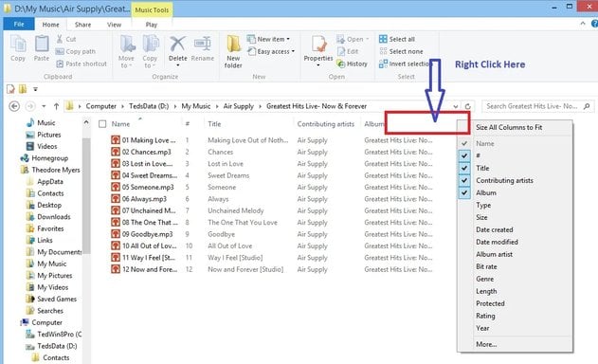Click the History icon in Open group

[340, 64]
